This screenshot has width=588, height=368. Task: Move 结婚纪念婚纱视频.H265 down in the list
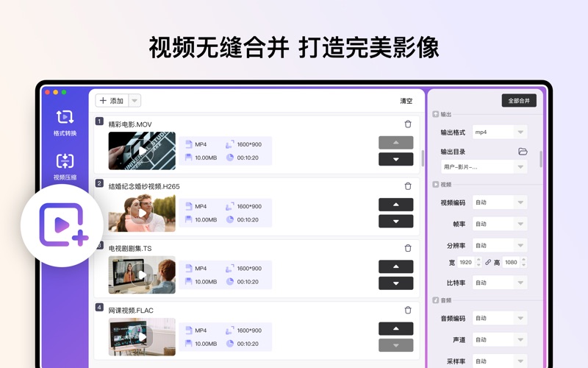pyautogui.click(x=396, y=222)
